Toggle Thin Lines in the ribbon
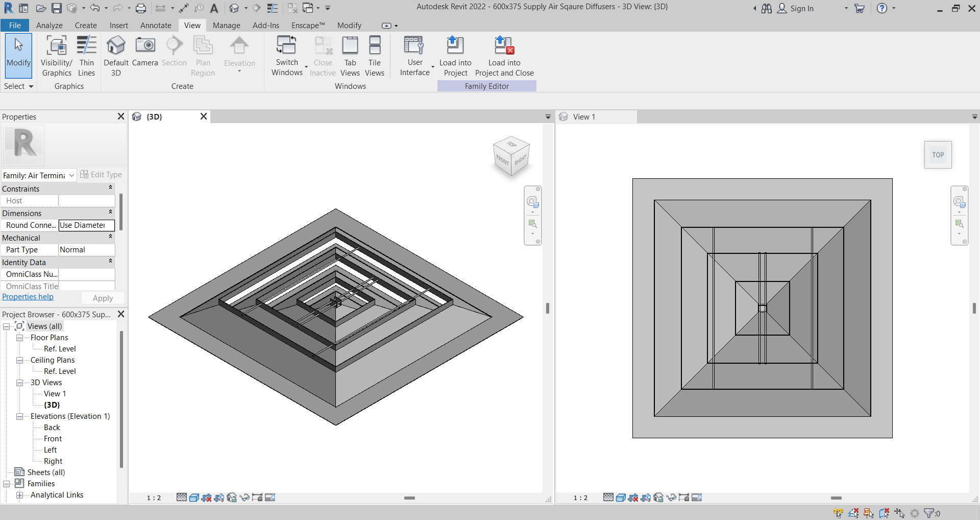This screenshot has width=980, height=520. 86,56
